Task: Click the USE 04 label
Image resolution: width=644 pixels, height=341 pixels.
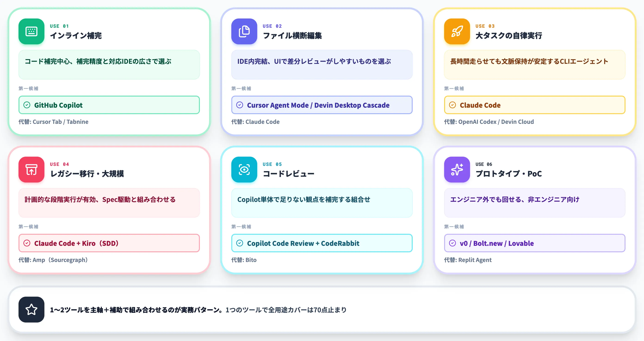Action: tap(59, 164)
